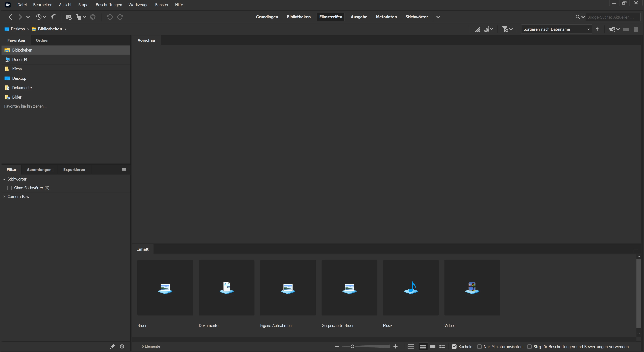Screen dimensions: 644x352
Task: Expand the Camera Raw filter section
Action: (4, 197)
